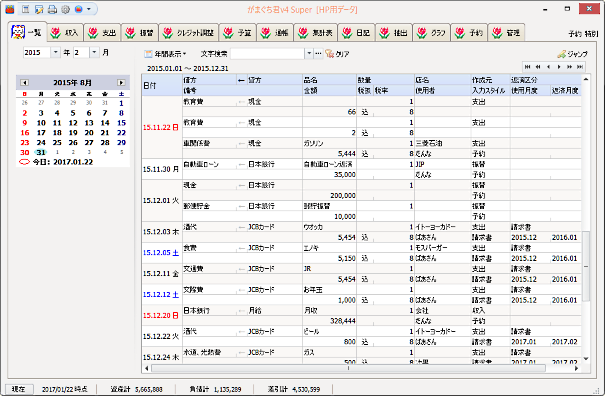The image size is (605, 396).
Task: Open the 管理 tab
Action: 506,33
